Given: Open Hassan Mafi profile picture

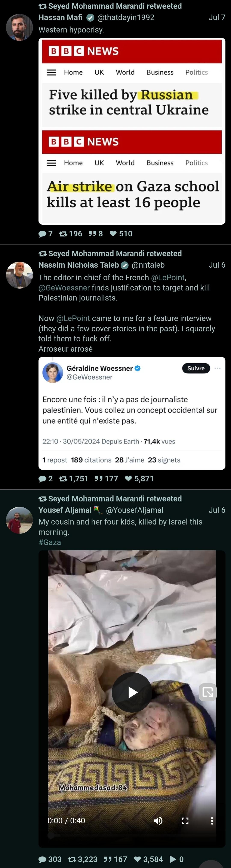Looking at the screenshot, I should [x=19, y=27].
